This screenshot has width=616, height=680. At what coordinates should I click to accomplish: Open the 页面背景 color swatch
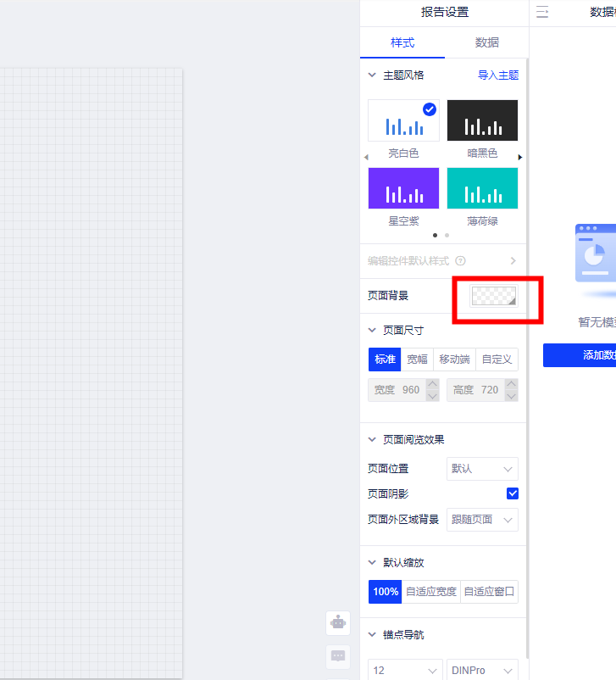tap(494, 296)
